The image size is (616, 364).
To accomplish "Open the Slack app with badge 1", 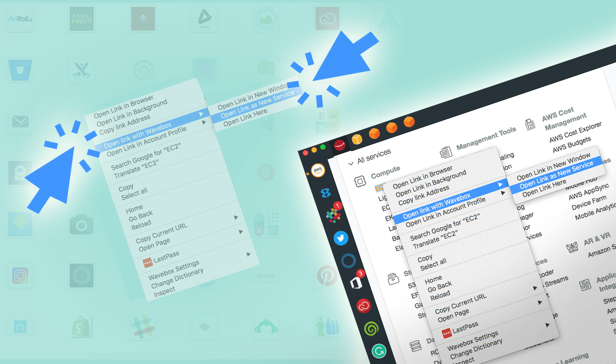I will tap(333, 214).
